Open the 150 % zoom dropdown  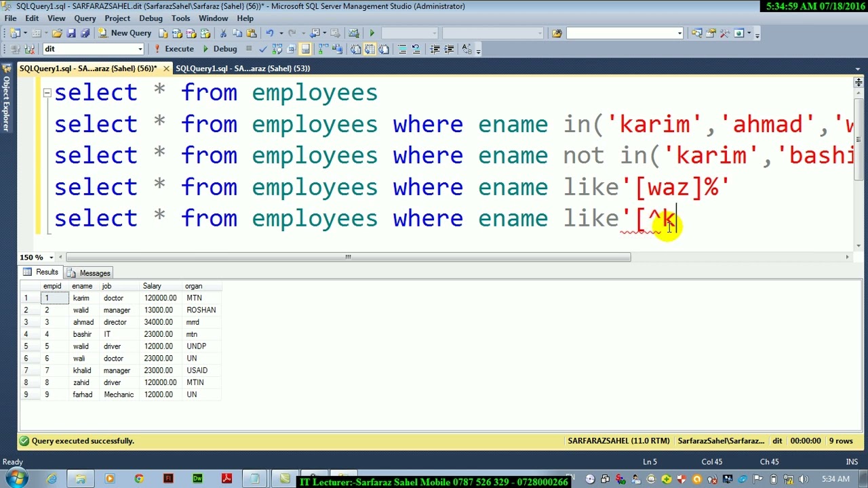pos(51,257)
